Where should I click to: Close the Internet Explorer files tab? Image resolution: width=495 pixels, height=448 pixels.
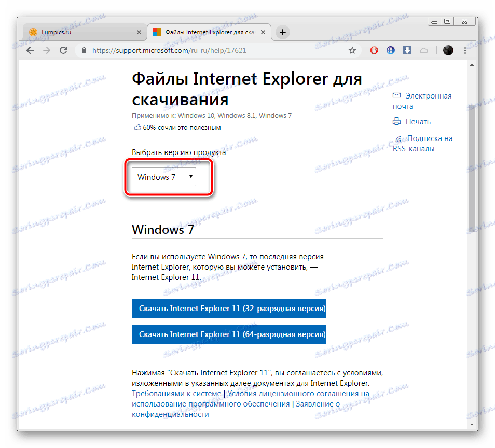coord(263,32)
